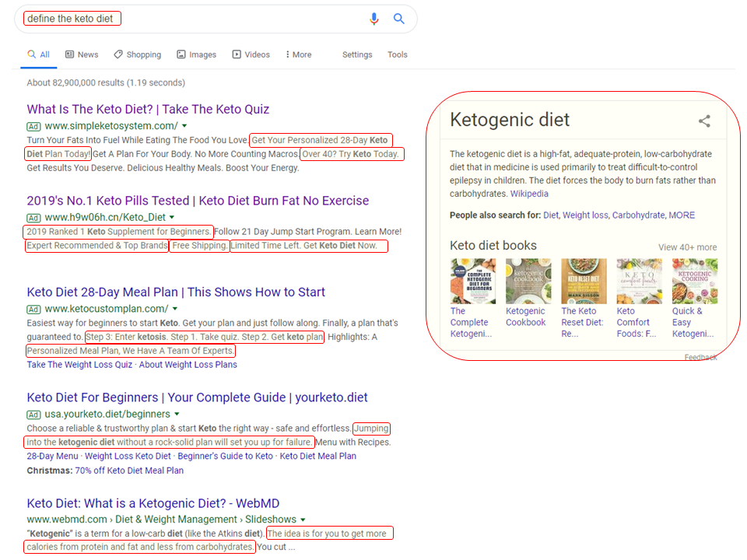This screenshot has height=560, width=747.
Task: Switch to the Images tab
Action: [196, 54]
